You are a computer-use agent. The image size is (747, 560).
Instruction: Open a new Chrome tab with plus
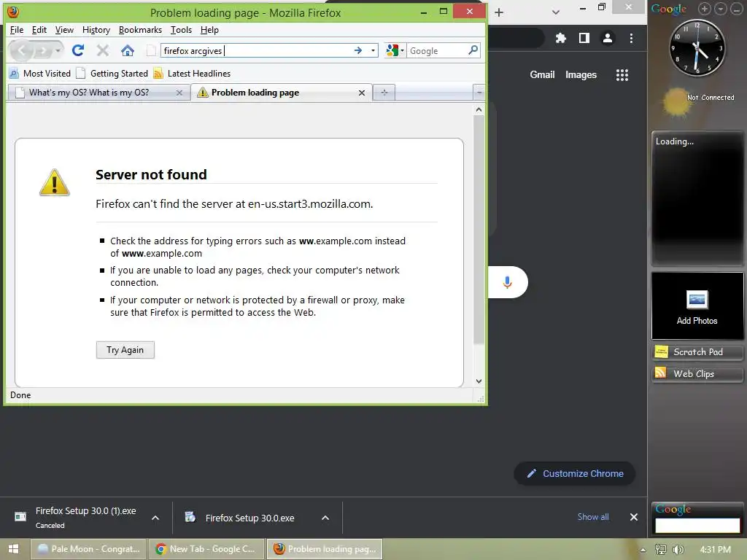point(499,12)
